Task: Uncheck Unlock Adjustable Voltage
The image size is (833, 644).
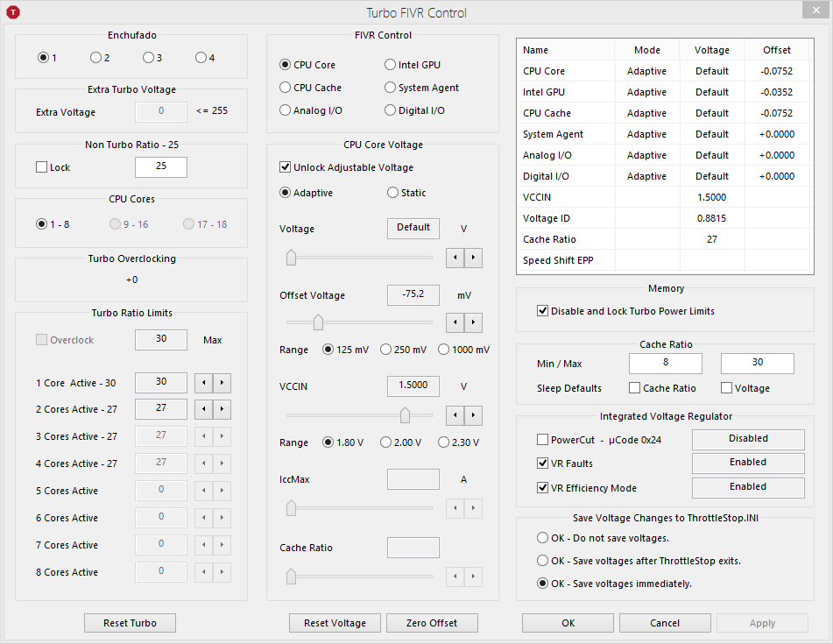Action: 285,167
